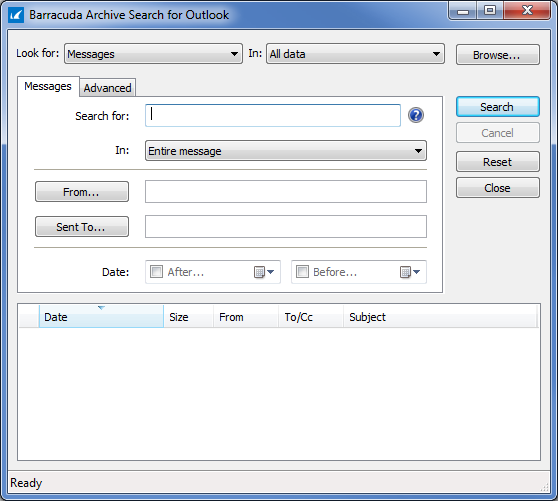Close the window with the X button

pyautogui.click(x=527, y=10)
